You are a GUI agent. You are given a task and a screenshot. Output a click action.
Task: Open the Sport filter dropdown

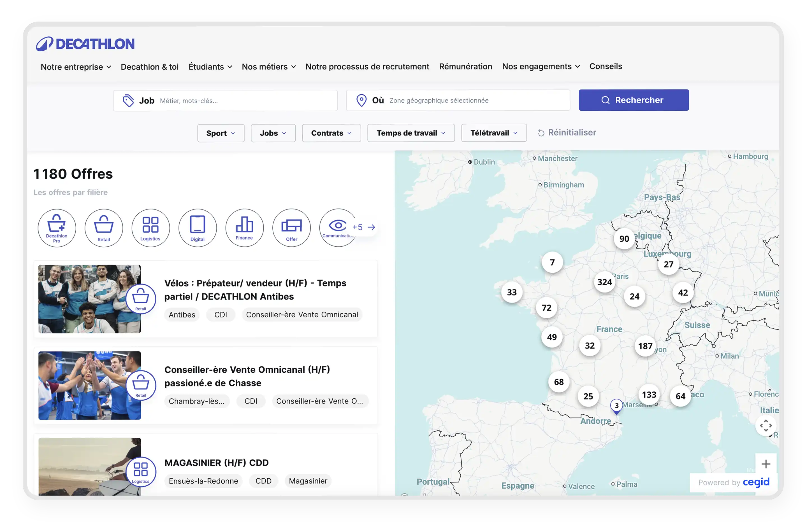click(x=221, y=133)
